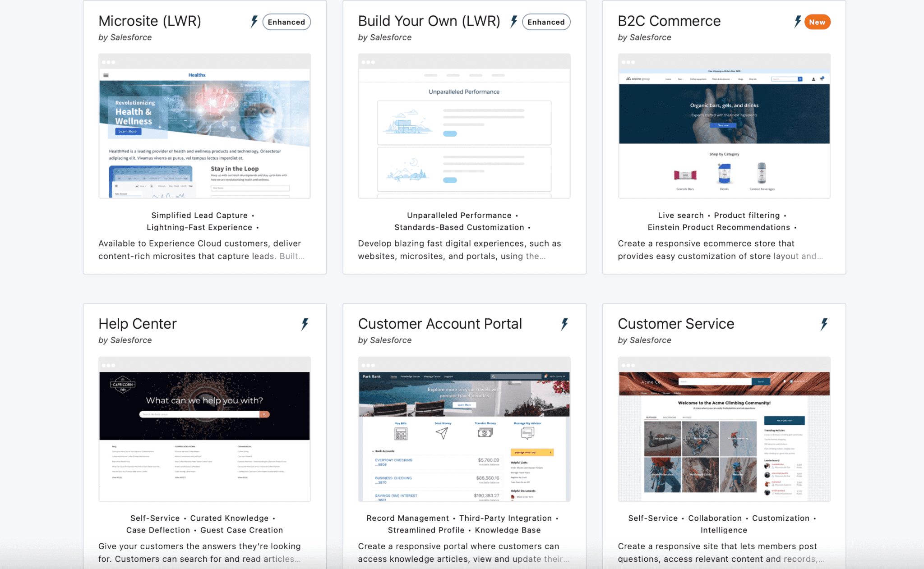Click the Enhanced badge on the Microsite (LWR) card

point(286,22)
